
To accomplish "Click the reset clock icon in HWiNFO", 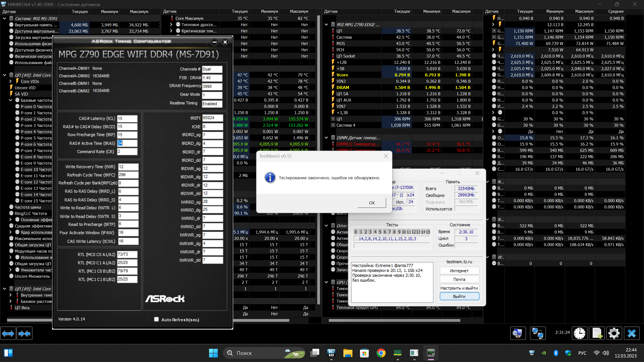I will point(580,333).
